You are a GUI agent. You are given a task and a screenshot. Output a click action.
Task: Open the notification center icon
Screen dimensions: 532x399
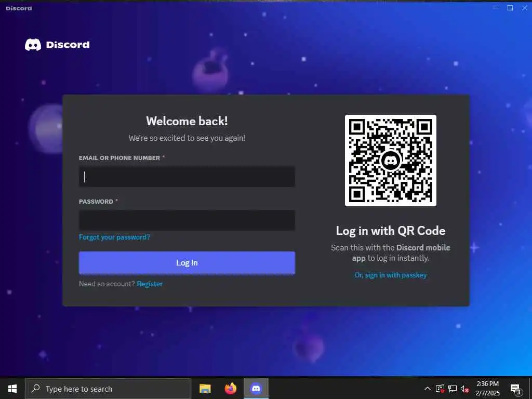click(x=515, y=389)
